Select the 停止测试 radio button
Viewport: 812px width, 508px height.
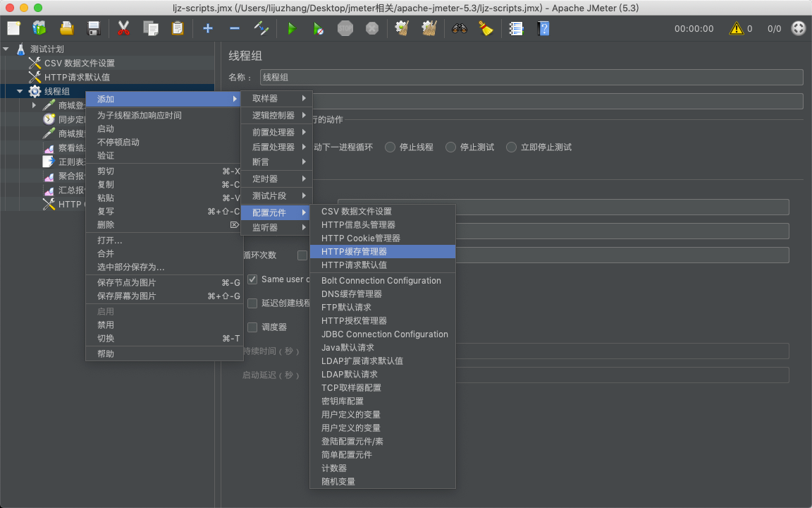[450, 147]
